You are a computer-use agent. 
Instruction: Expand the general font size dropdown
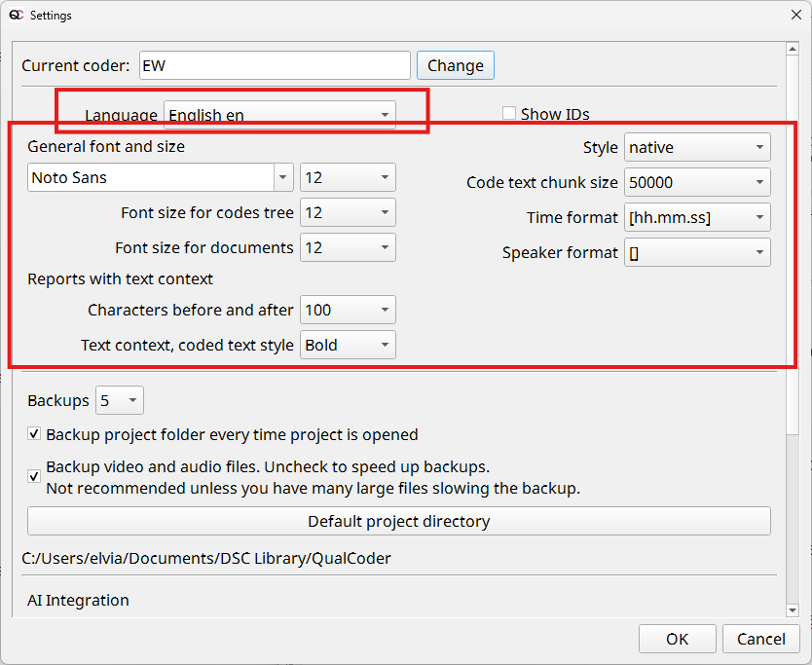pos(348,177)
